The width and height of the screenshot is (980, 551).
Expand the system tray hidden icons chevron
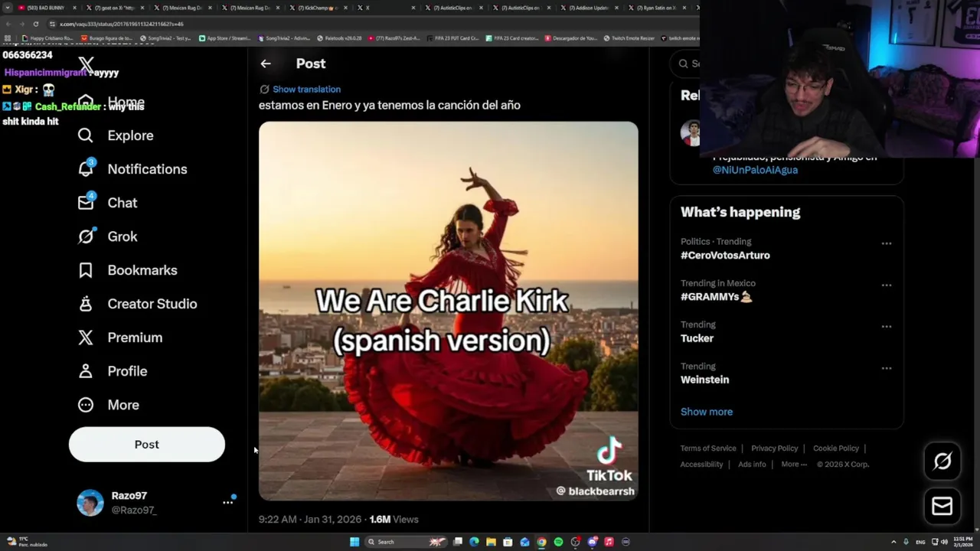pos(893,542)
